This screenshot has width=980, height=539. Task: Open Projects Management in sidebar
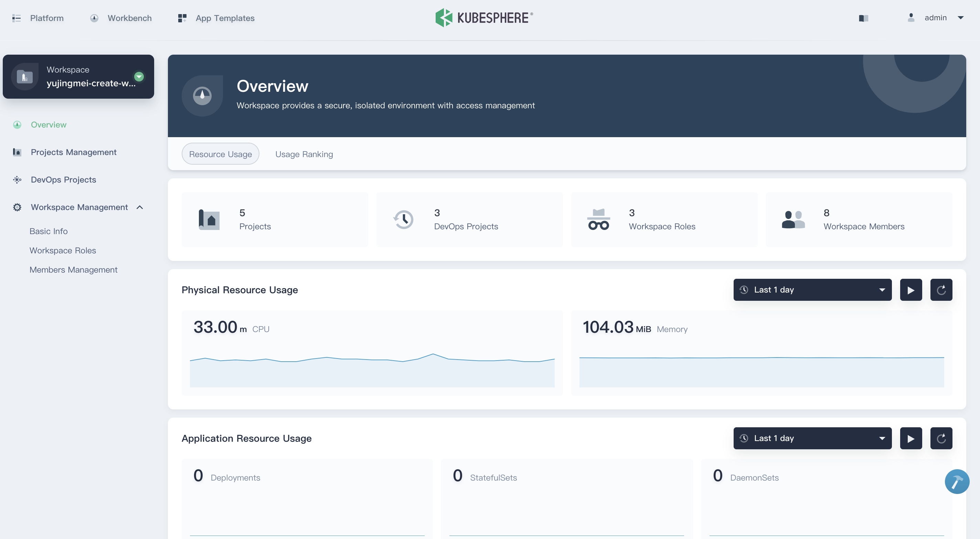click(73, 152)
